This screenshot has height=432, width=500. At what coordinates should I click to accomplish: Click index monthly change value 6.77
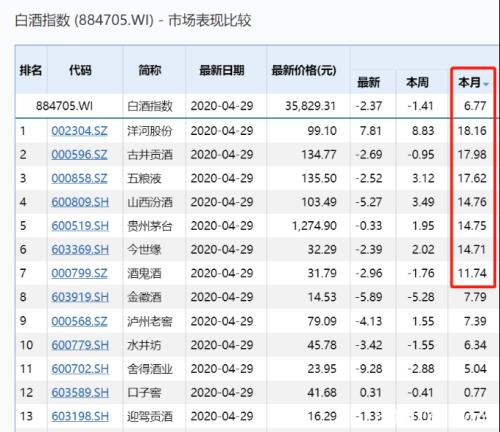[x=475, y=106]
